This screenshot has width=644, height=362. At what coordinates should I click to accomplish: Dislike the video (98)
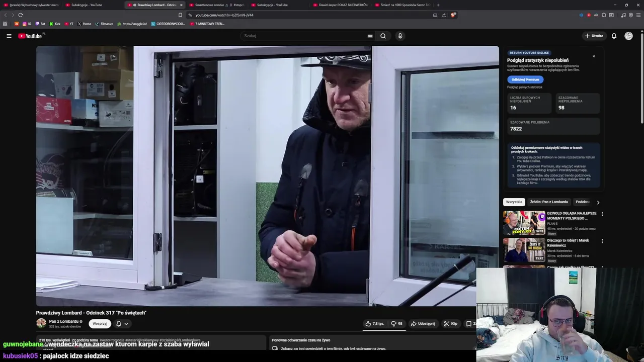coord(396,324)
